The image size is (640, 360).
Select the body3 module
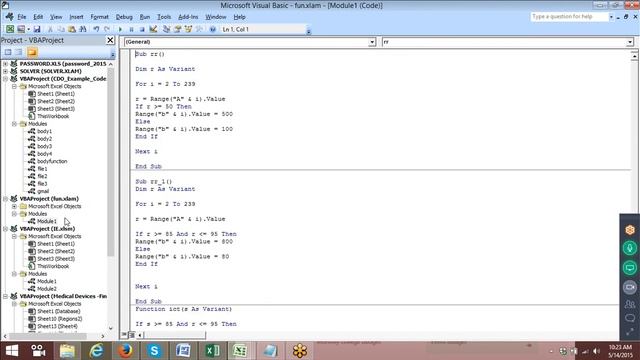click(x=44, y=146)
